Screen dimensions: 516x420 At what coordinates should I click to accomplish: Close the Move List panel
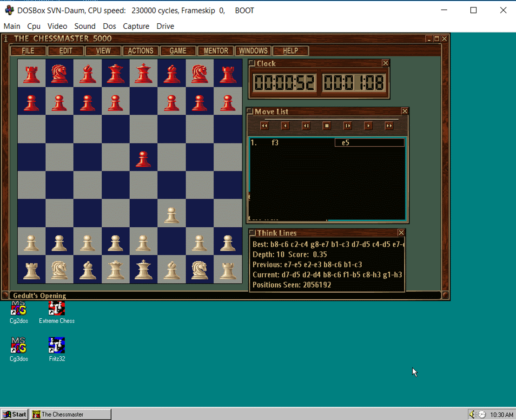pyautogui.click(x=405, y=111)
